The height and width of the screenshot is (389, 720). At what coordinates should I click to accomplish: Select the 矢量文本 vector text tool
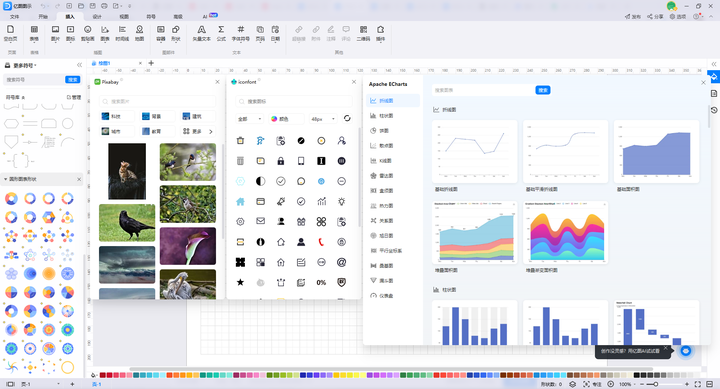(x=201, y=33)
